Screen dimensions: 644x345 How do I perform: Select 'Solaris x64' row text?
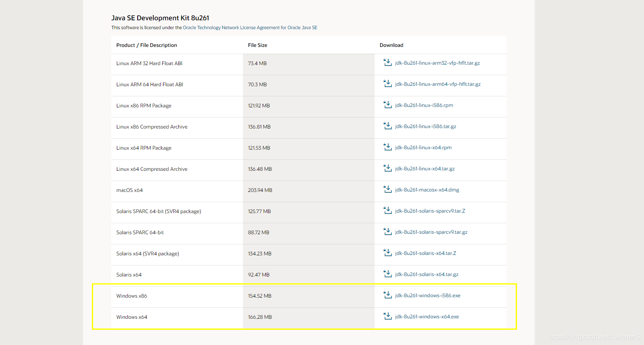click(129, 275)
